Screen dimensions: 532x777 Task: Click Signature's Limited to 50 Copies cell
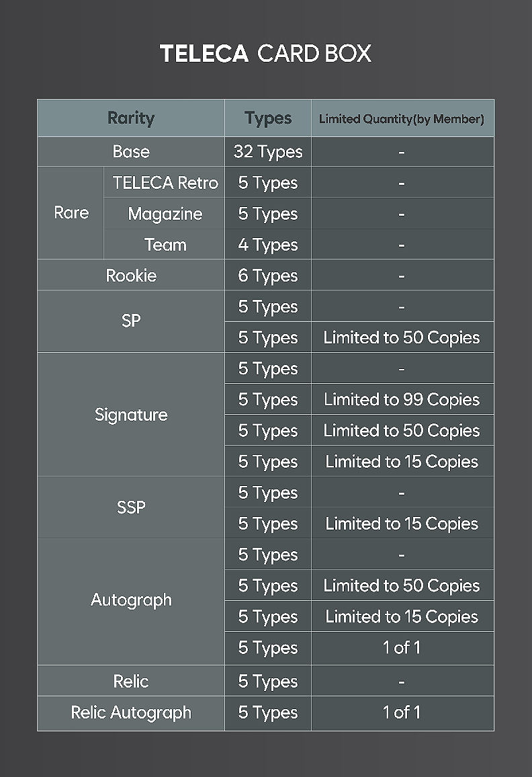coord(402,430)
